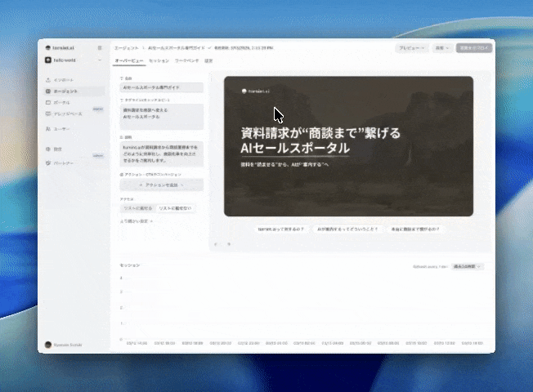The width and height of the screenshot is (533, 392).
Task: Switch to the ワークベンチ tab
Action: coord(186,60)
